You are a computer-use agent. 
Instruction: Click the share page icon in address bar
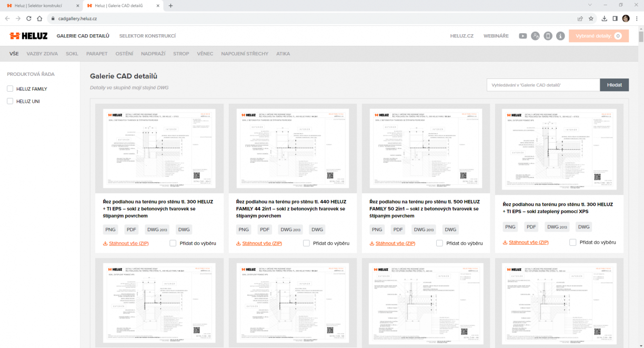(x=580, y=18)
